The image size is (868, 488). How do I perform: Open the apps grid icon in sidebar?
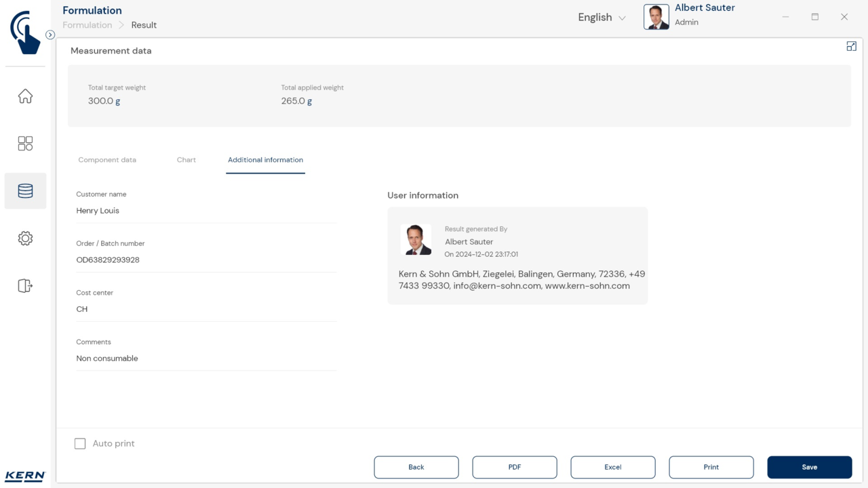click(x=25, y=144)
